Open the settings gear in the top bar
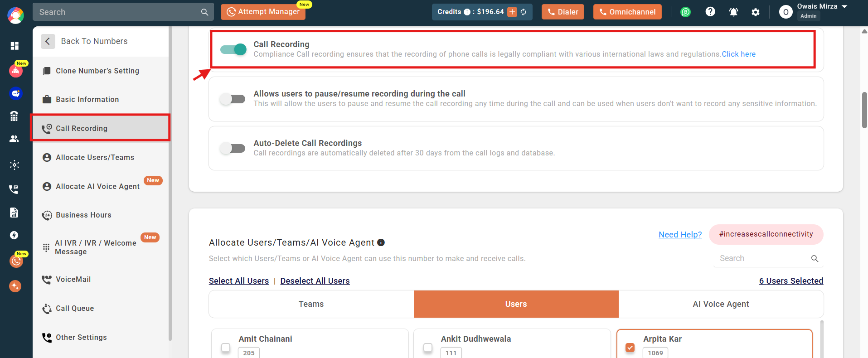The width and height of the screenshot is (868, 358). pyautogui.click(x=756, y=12)
